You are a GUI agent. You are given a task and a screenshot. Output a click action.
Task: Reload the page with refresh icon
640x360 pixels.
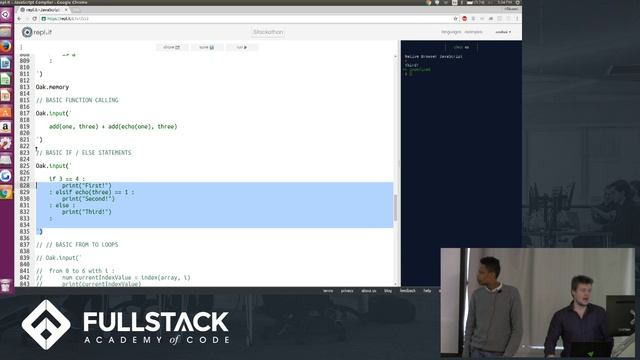click(35, 19)
